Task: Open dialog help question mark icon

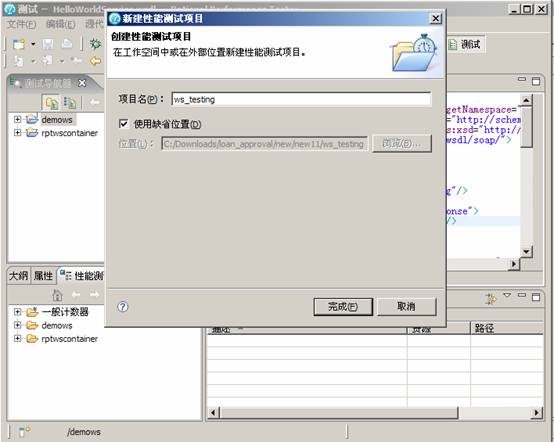Action: (123, 306)
